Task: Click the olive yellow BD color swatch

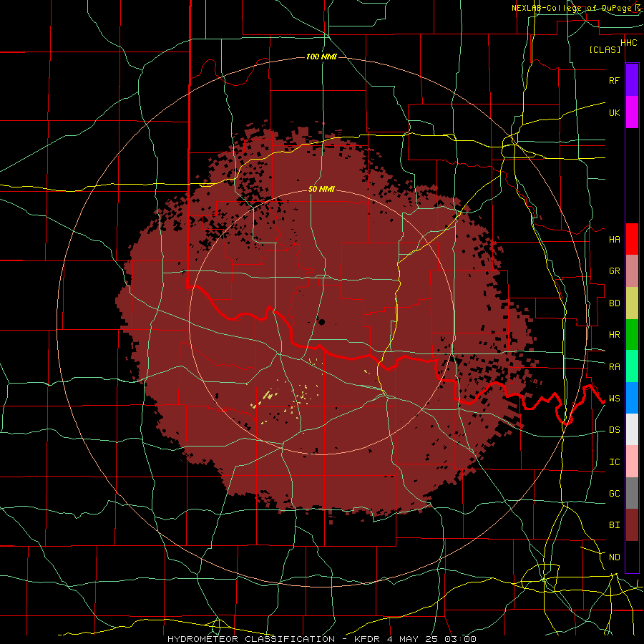Action: 632,303
